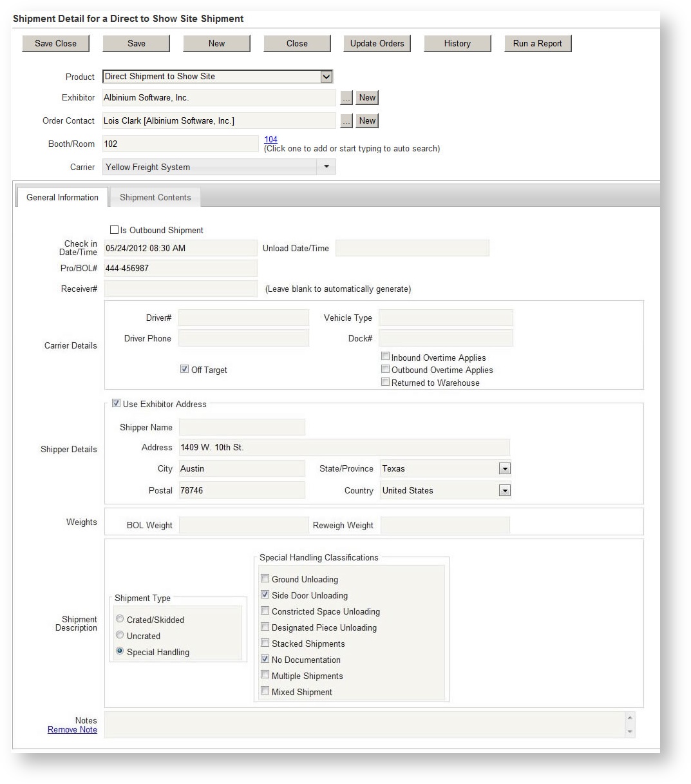691x784 pixels.
Task: Check the Ground Unloading classification
Action: 265,578
